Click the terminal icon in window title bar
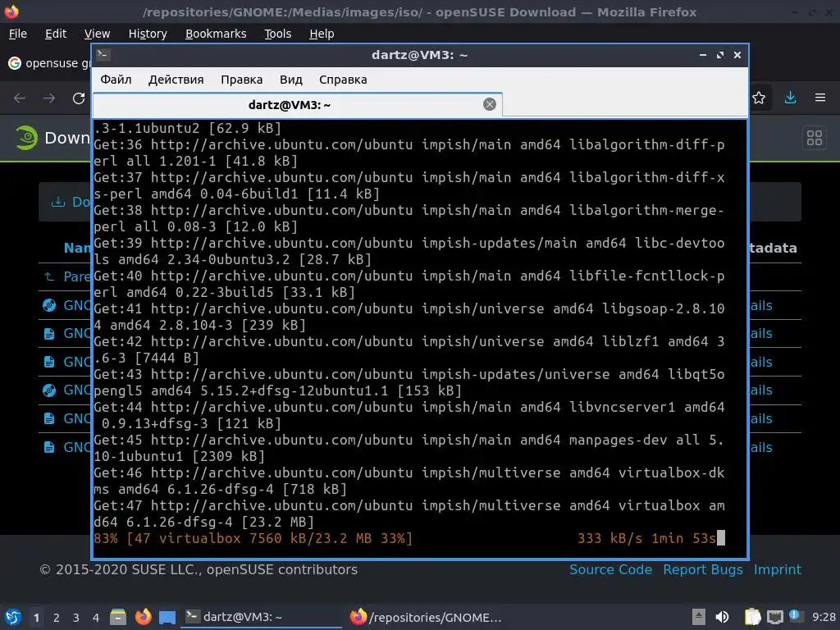 [103, 55]
